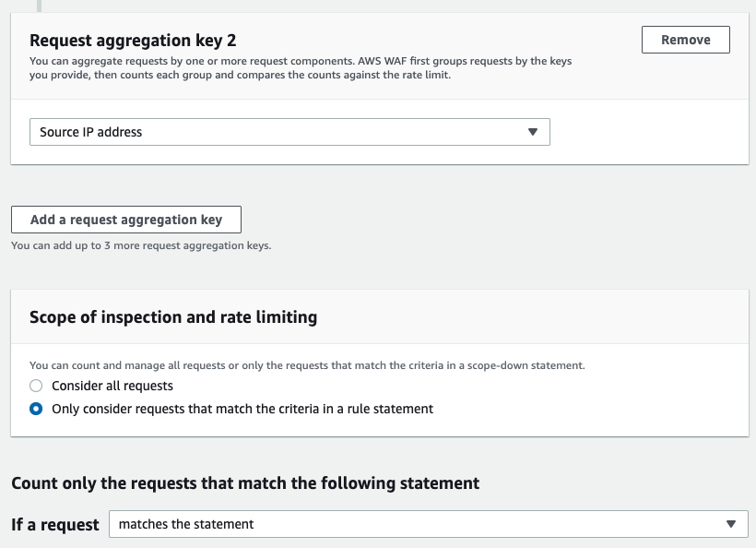Click the scope-down statement description text

(307, 365)
